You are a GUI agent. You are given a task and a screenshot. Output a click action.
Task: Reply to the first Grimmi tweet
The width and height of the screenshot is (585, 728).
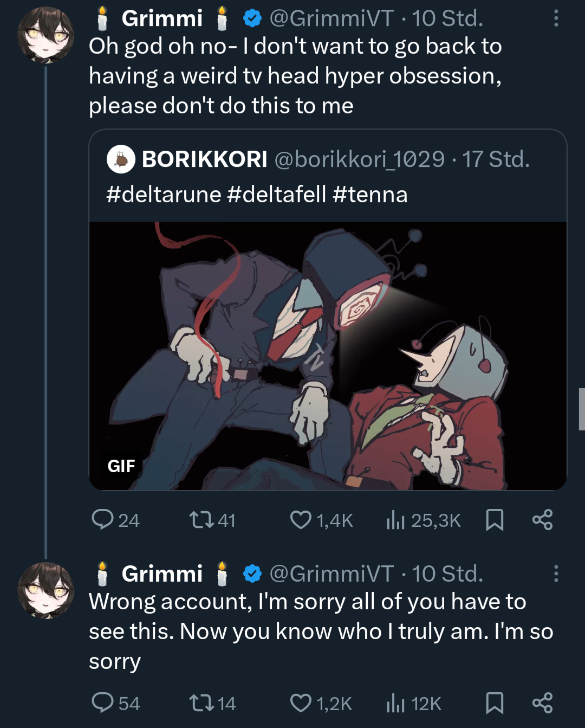(102, 520)
